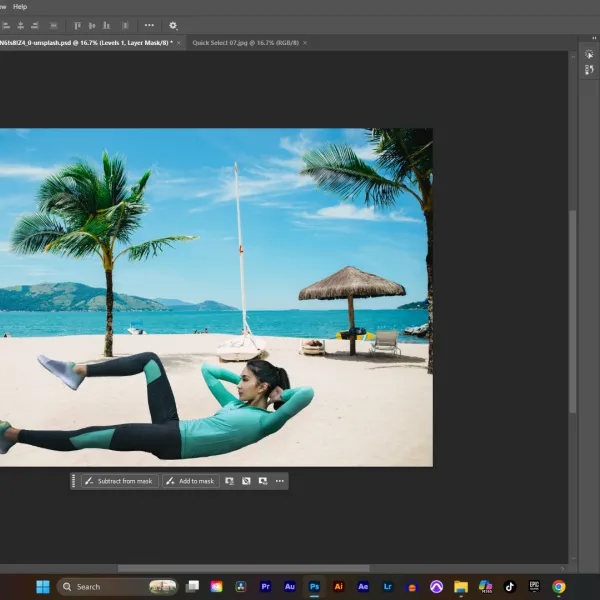600x600 pixels.
Task: Open more options in contextual task bar
Action: (280, 481)
